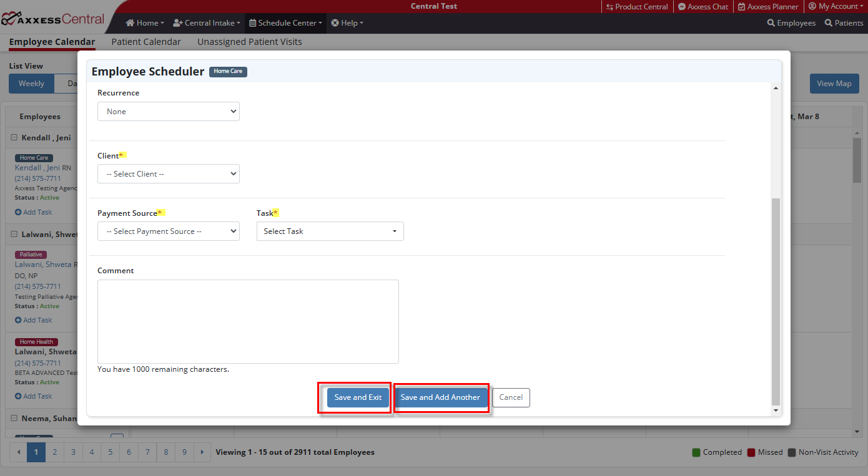
Task: Search Employees in the top bar
Action: 791,23
